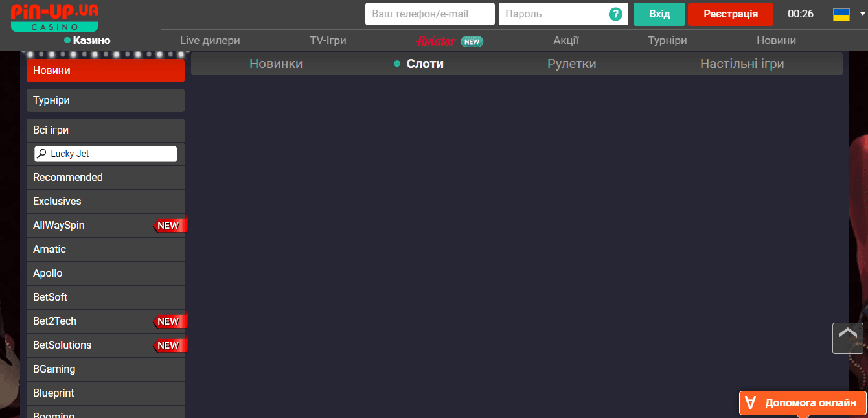
Task: Click the NEW badge beside Bet2Tech
Action: point(169,321)
